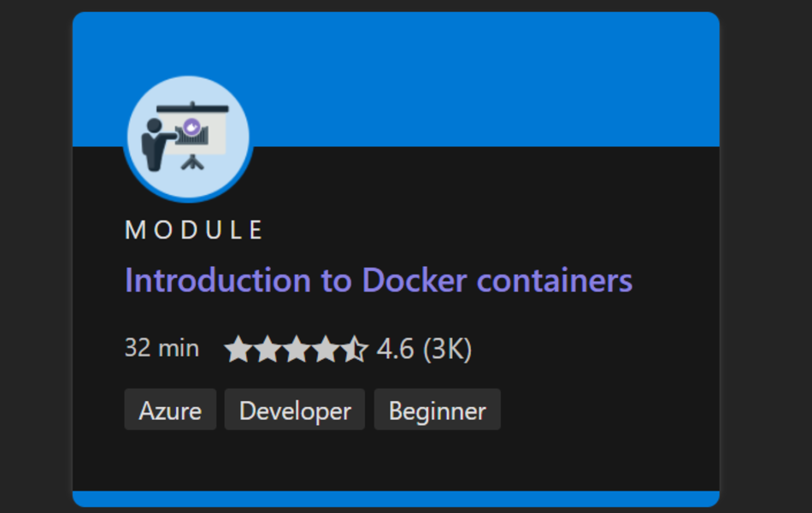Click the Developer tag
The width and height of the screenshot is (812, 513).
(x=294, y=410)
